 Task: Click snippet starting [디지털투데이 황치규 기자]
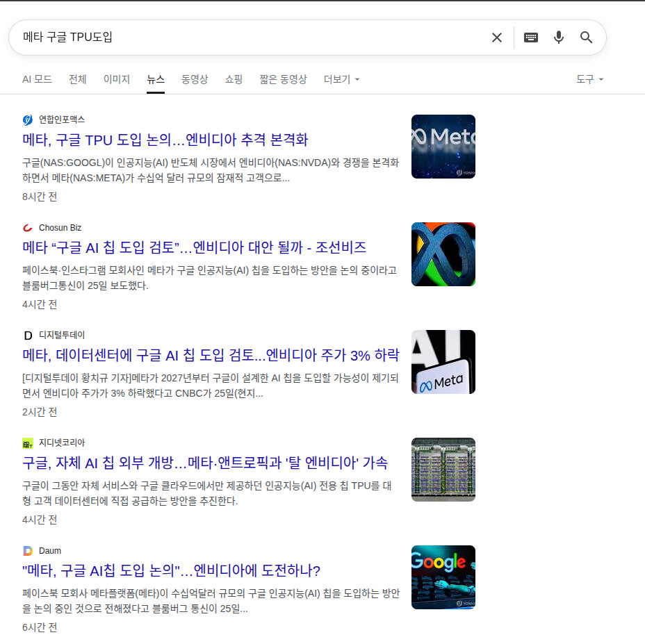[211, 386]
